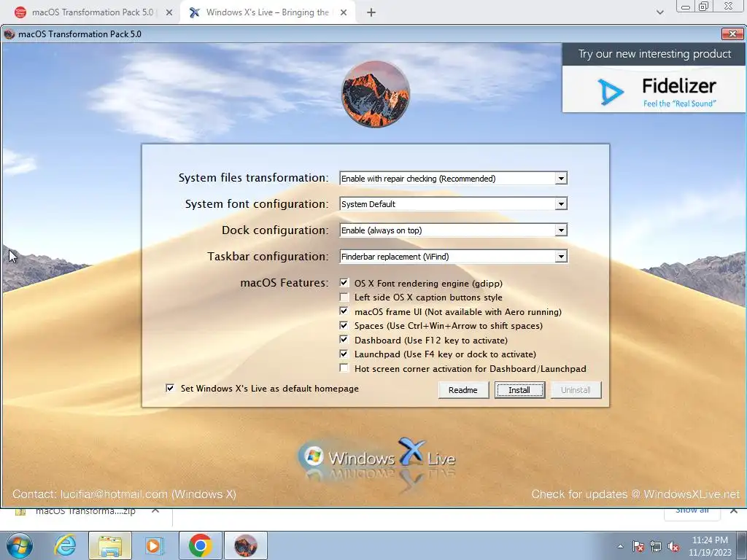747x560 pixels.
Task: Click Try our new interesting product header
Action: [654, 54]
